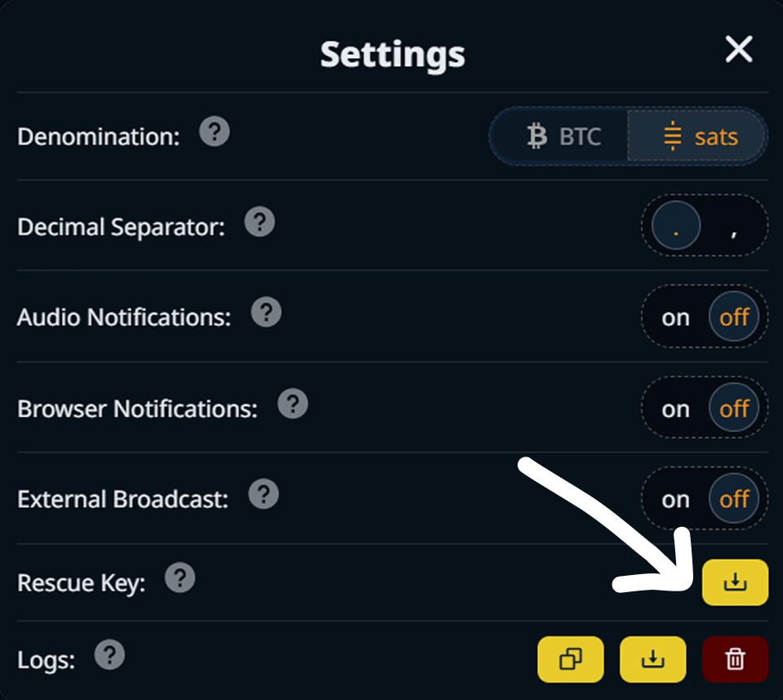Show help for Denomination setting

[214, 132]
